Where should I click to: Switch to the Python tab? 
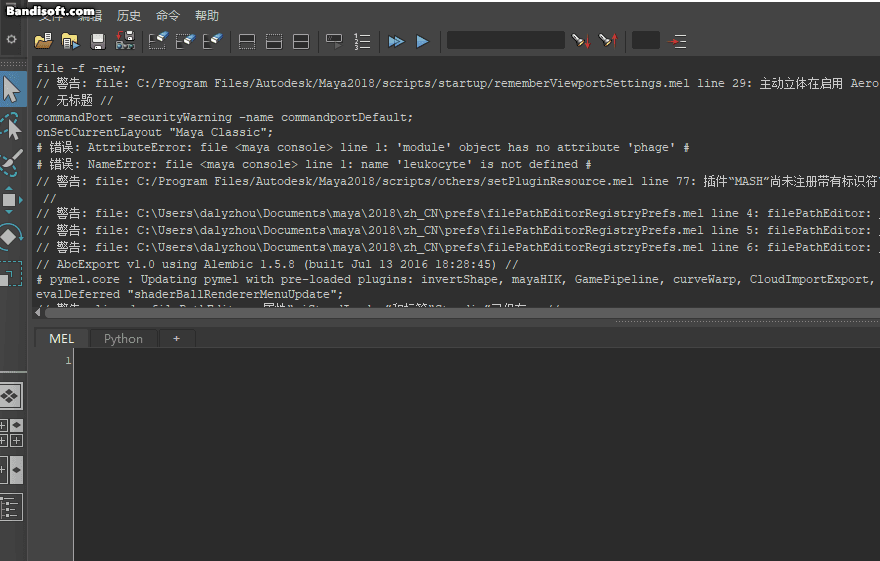pyautogui.click(x=123, y=339)
